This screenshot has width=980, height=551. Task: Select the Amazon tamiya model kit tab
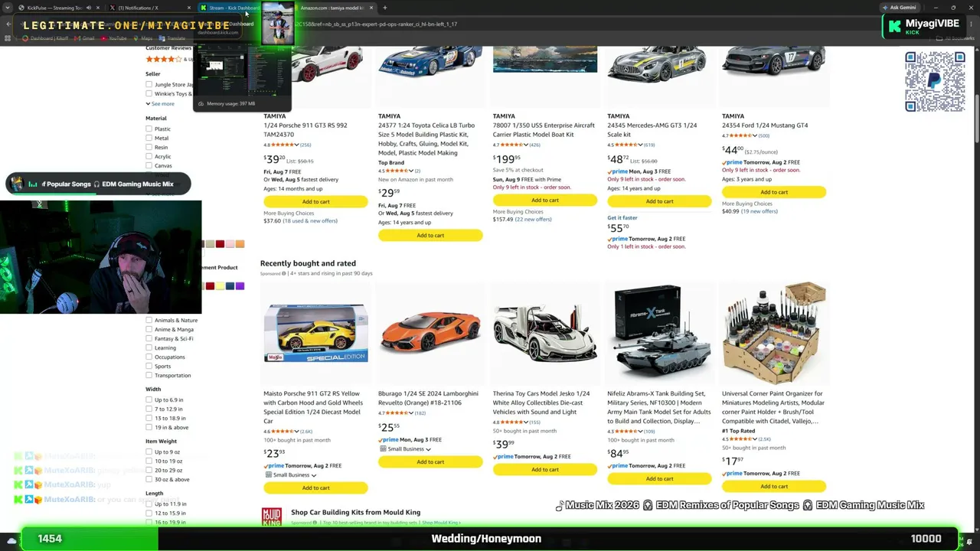tap(332, 8)
